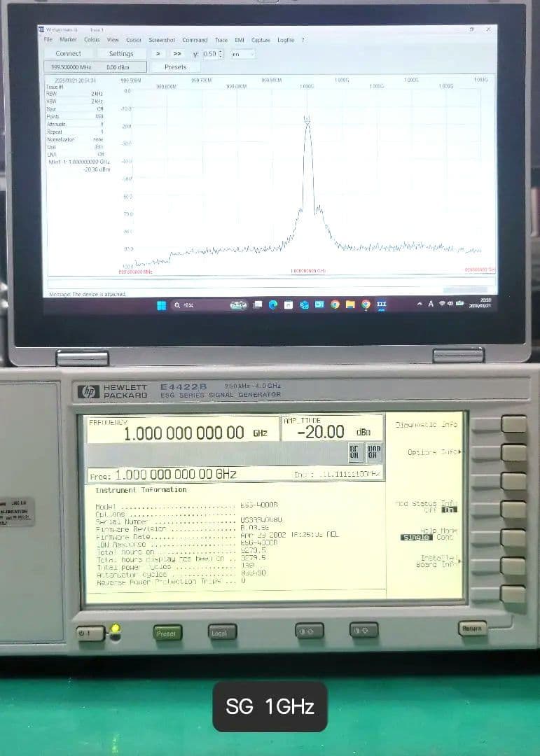Open the EMI menu

pos(240,40)
